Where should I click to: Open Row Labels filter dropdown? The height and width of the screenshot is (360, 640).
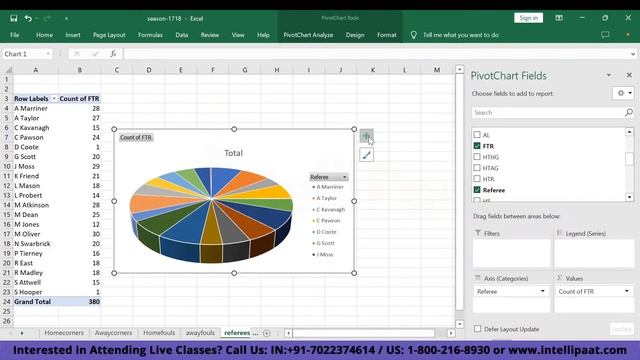point(53,99)
